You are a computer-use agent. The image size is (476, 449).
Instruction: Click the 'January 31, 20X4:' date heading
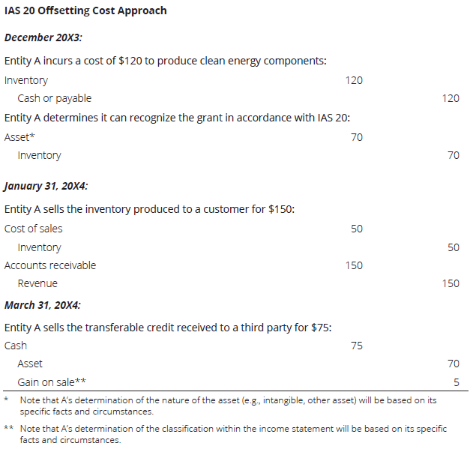tap(46, 185)
